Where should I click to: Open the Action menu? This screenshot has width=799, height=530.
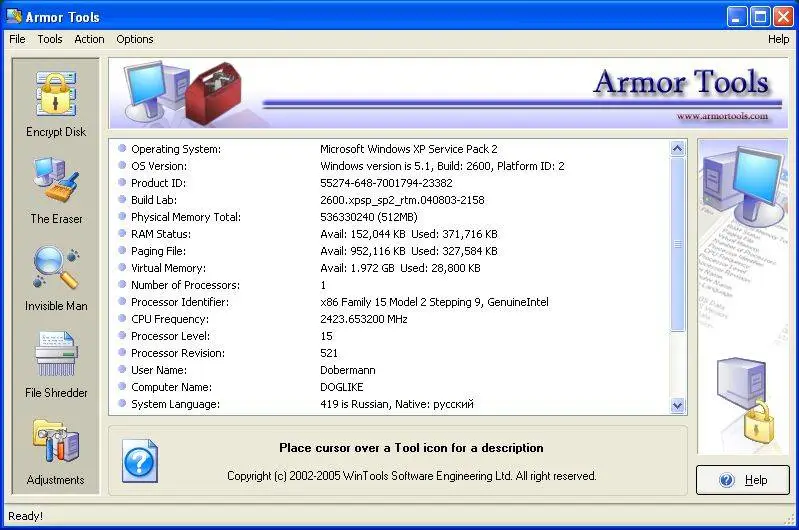click(x=89, y=39)
